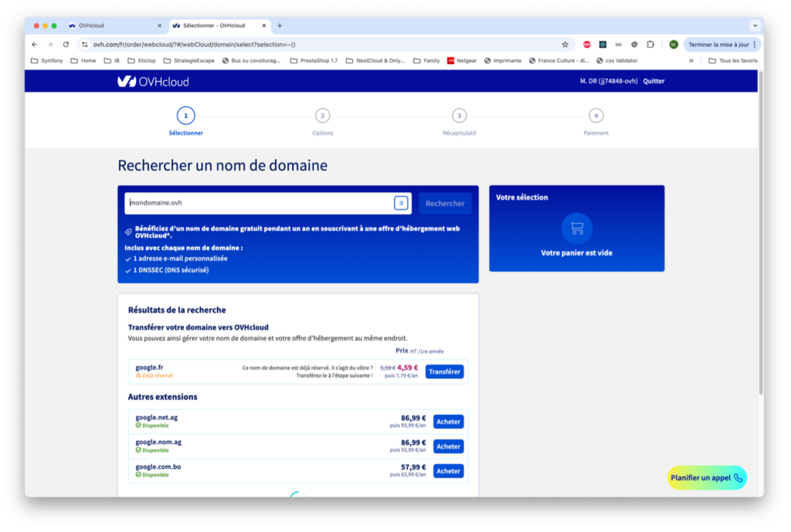This screenshot has width=791, height=532.
Task: Click the browser address bar URL
Action: point(194,44)
